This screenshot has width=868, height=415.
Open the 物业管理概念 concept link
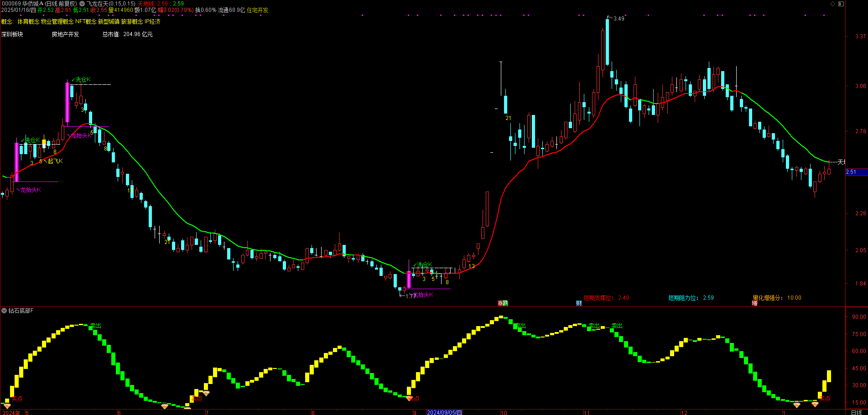tap(57, 21)
